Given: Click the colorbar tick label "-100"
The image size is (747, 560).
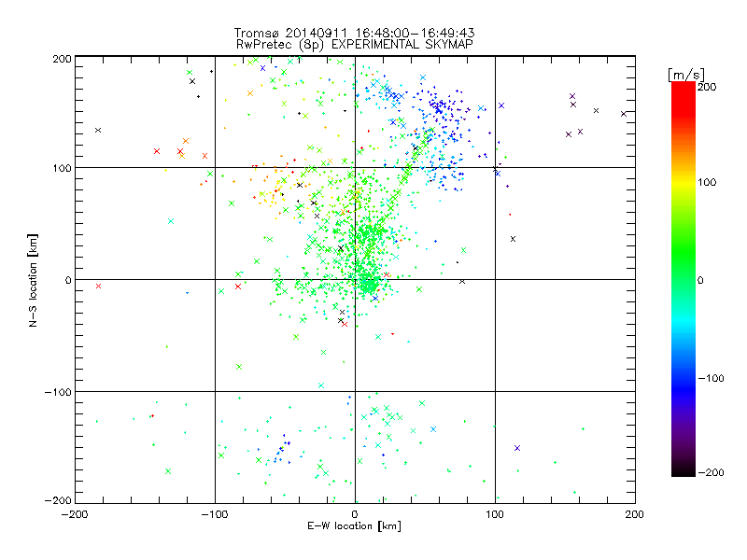Looking at the screenshot, I should pos(711,378).
